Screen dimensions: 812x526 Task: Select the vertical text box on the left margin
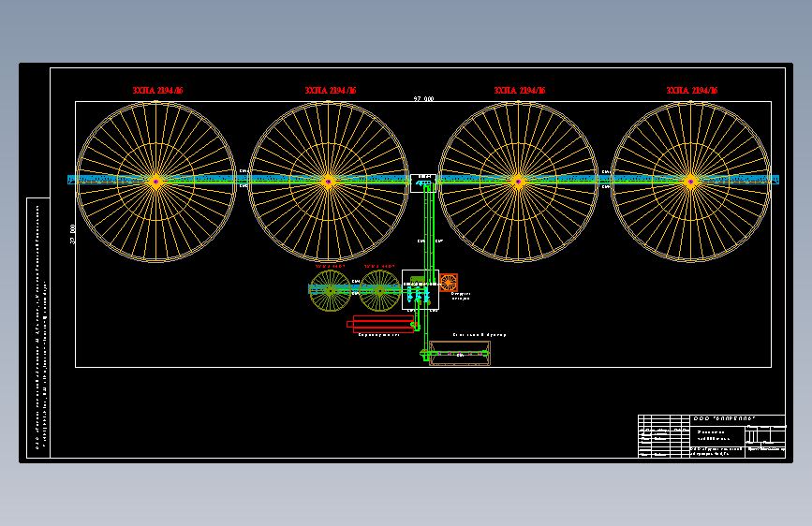point(38,328)
